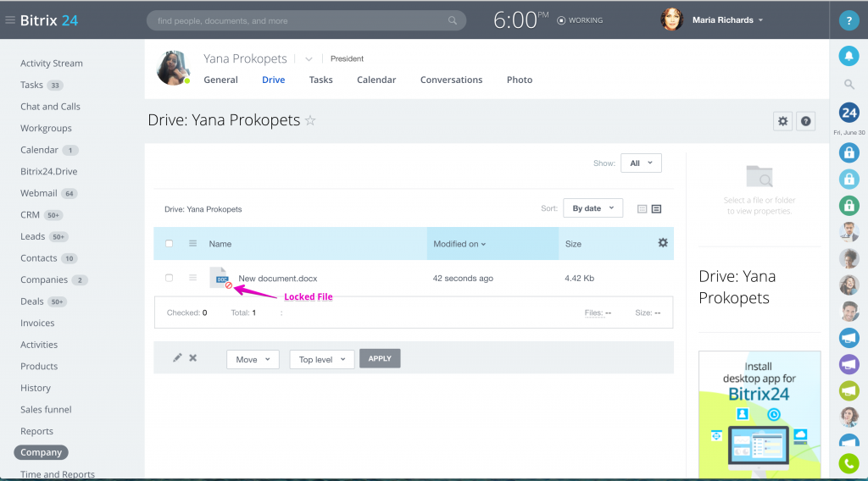
Task: Configure table columns gear in header row
Action: pos(663,243)
